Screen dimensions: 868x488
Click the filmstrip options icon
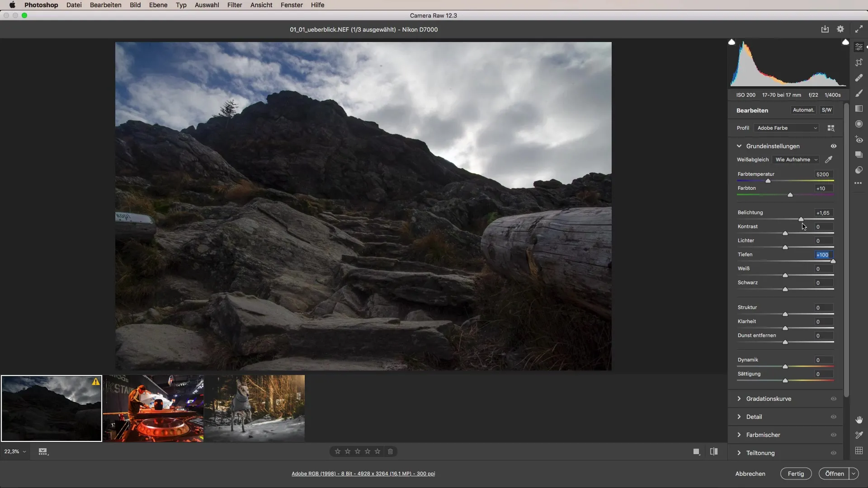[x=43, y=451]
